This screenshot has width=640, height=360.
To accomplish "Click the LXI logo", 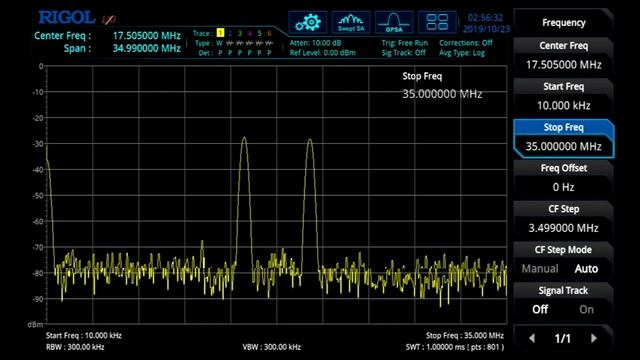I will pos(109,19).
